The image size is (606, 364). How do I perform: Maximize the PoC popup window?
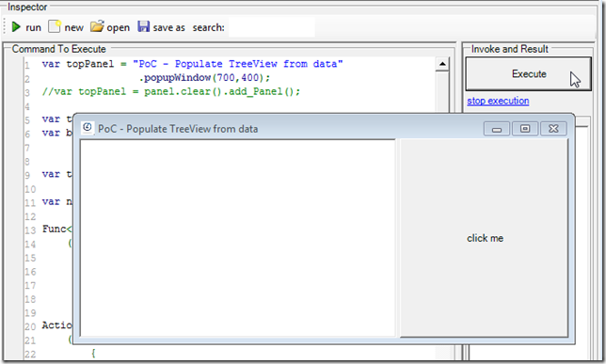point(525,129)
